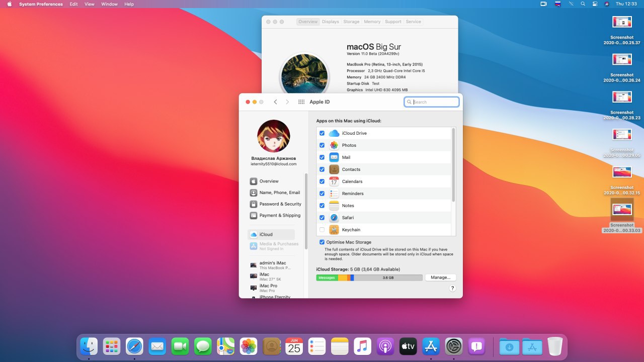
Task: Click the app list vertical scrollbar
Action: 453,165
